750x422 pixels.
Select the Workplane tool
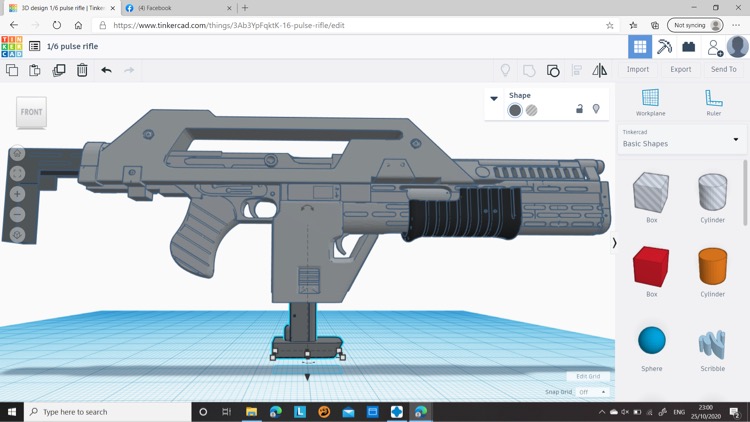tap(650, 102)
